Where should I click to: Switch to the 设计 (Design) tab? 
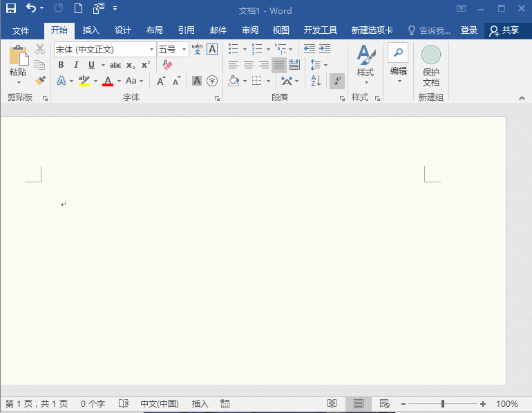coord(122,30)
